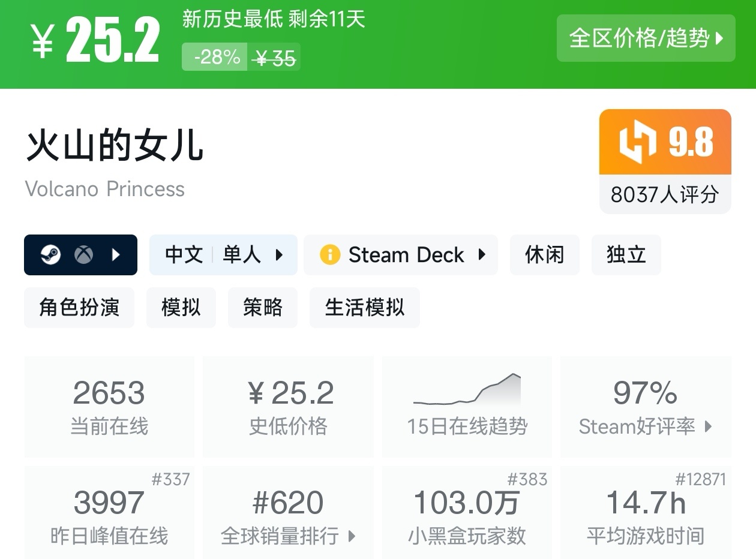Viewport: 756px width, 559px height.
Task: Click the Heybox logo in rating badge
Action: tap(638, 142)
